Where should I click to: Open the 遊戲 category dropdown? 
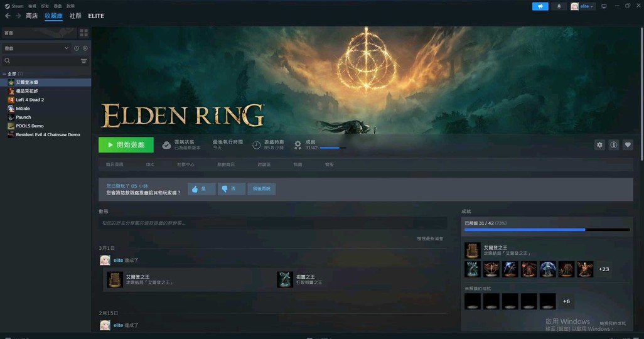pyautogui.click(x=36, y=48)
